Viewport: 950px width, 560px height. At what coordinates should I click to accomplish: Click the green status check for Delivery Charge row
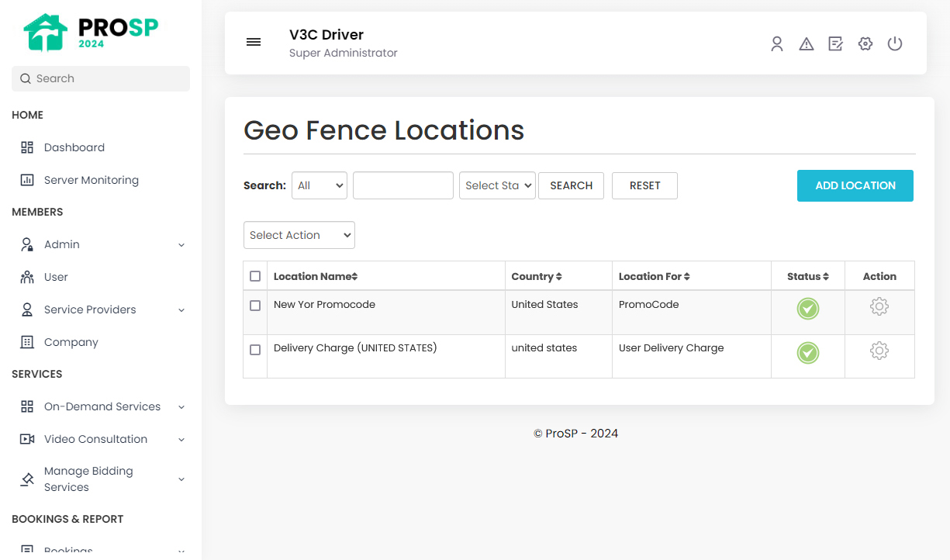pos(808,353)
